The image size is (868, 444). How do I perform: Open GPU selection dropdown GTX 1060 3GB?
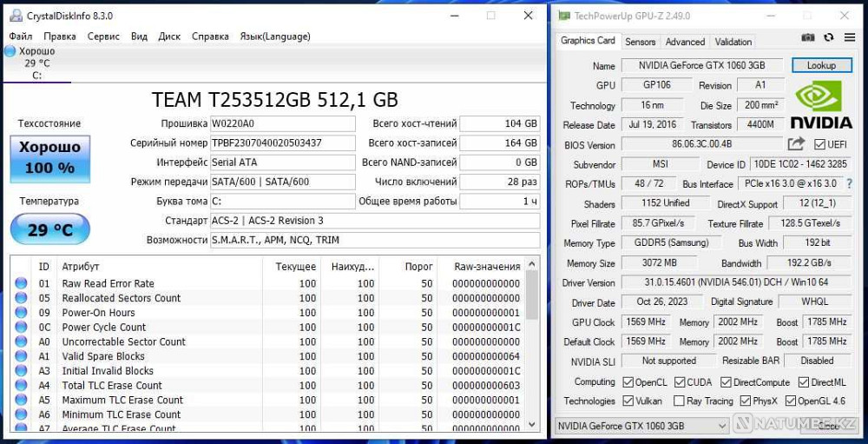641,426
